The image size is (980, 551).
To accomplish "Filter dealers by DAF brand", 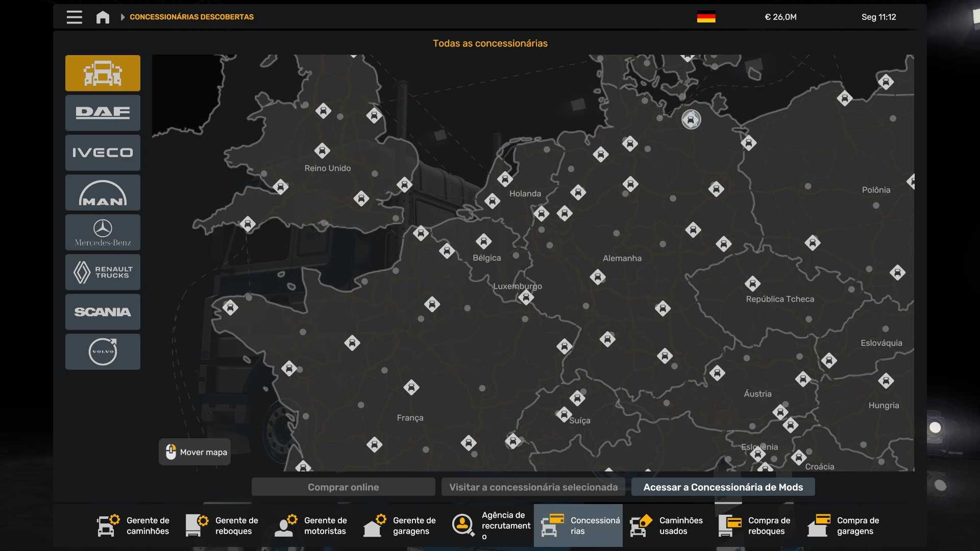I will [103, 113].
